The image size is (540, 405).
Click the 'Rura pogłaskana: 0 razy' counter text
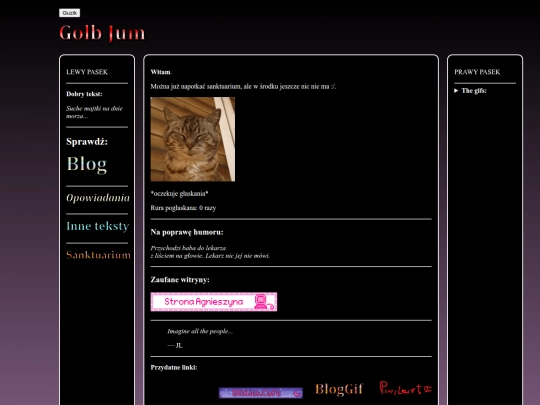(183, 208)
